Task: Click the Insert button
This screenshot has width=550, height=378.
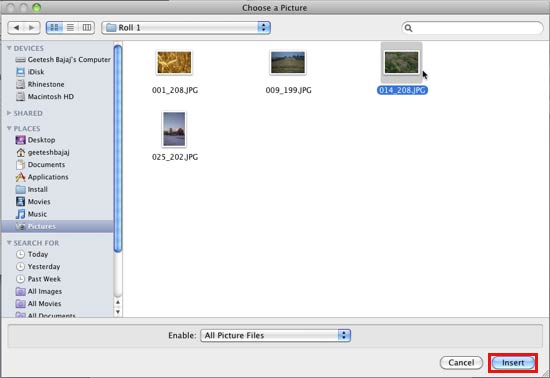Action: [x=513, y=363]
